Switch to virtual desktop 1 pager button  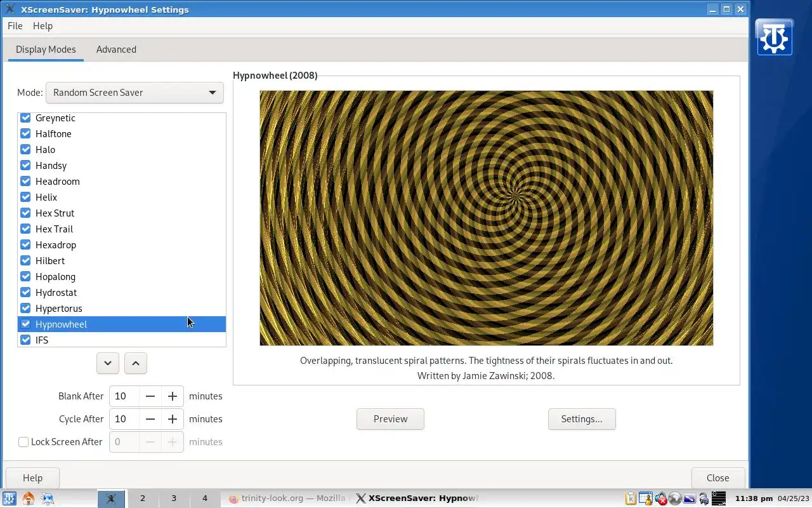111,498
